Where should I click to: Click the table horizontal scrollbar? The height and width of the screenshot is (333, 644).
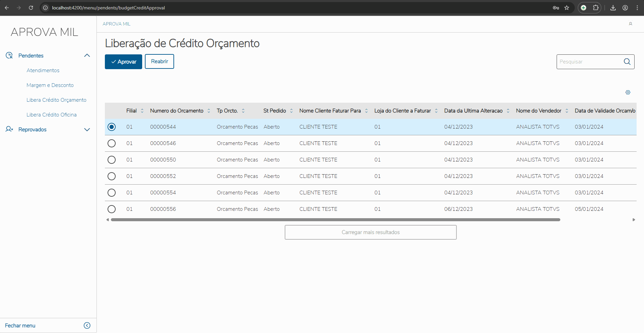[335, 220]
